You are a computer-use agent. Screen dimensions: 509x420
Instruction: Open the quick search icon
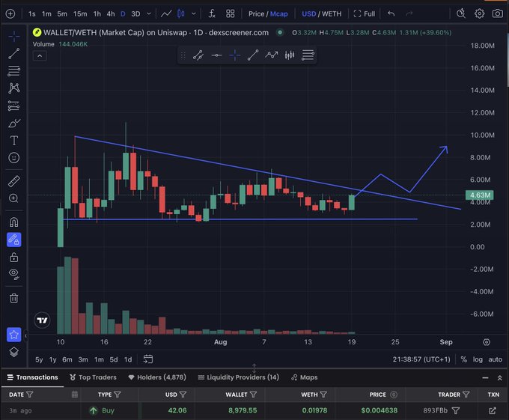click(x=461, y=13)
